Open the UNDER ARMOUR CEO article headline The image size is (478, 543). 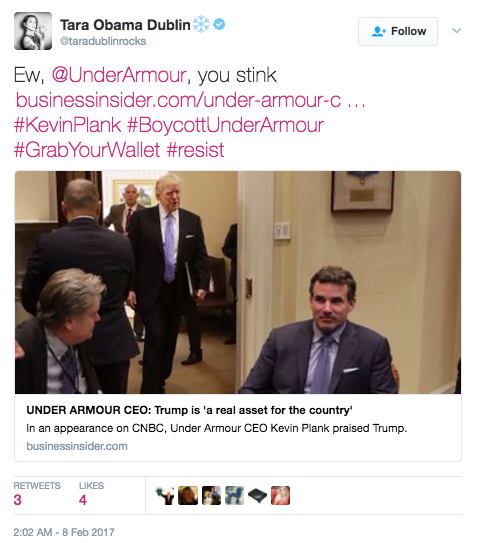189,410
